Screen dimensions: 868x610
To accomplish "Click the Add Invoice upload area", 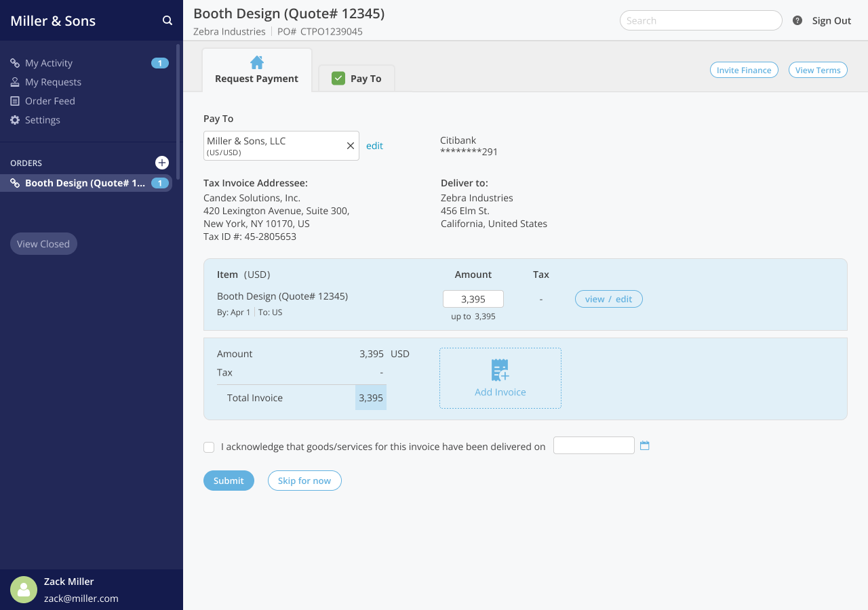I will [x=500, y=378].
